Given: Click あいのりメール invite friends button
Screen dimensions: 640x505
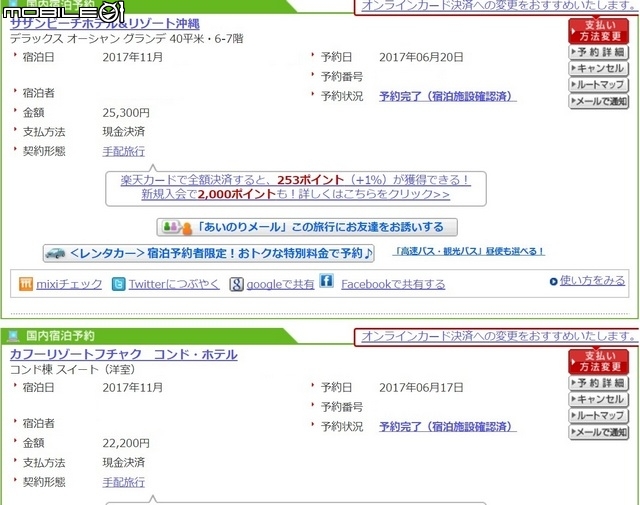Looking at the screenshot, I should [x=307, y=227].
